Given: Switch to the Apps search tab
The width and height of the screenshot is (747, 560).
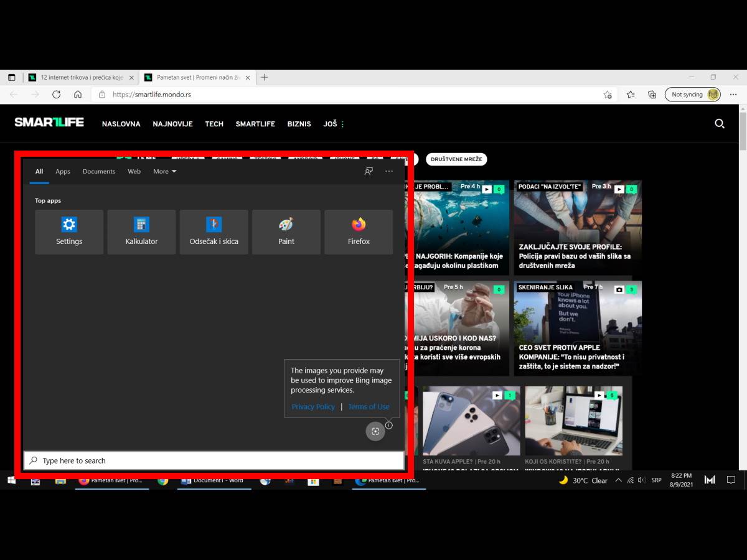Looking at the screenshot, I should 63,171.
